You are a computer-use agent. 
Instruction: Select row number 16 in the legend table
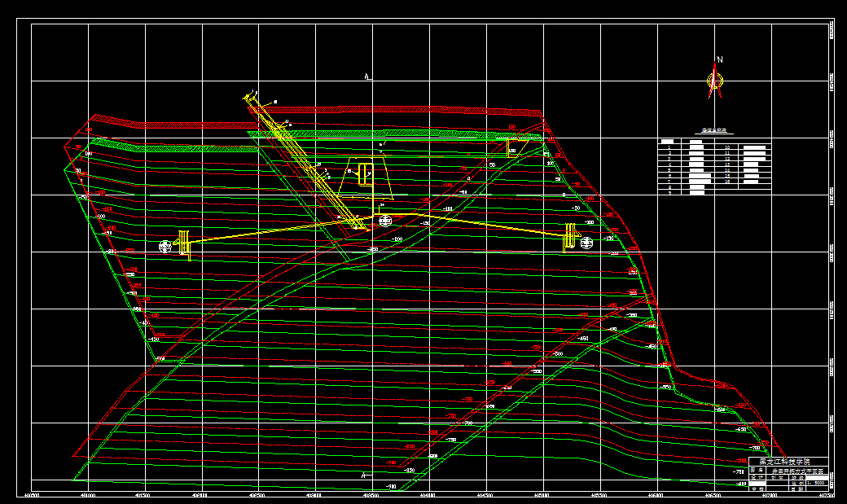click(727, 182)
